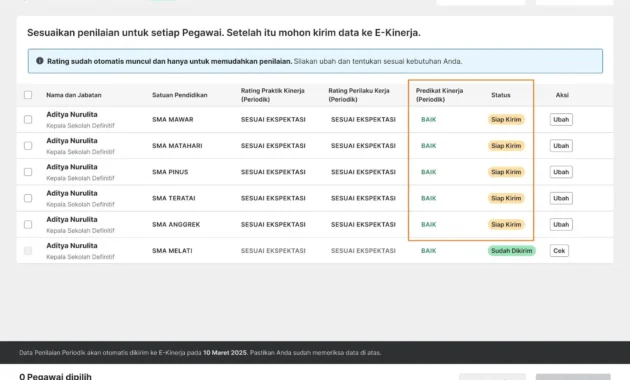Check the box for the SMA MAWAR row
Viewport: 630px width, 380px height.
point(28,119)
